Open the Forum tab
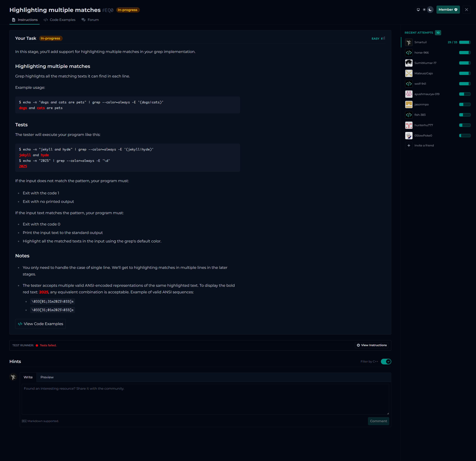 coord(90,20)
